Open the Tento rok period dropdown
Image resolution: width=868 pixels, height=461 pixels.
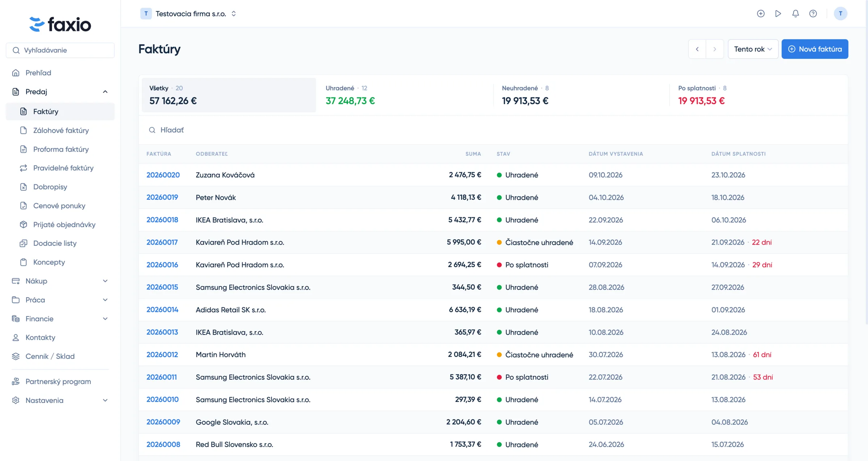753,49
